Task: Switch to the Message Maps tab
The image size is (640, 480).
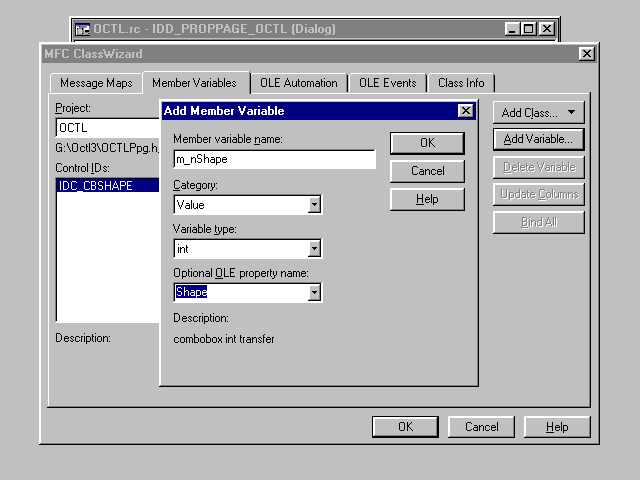Action: coord(95,83)
